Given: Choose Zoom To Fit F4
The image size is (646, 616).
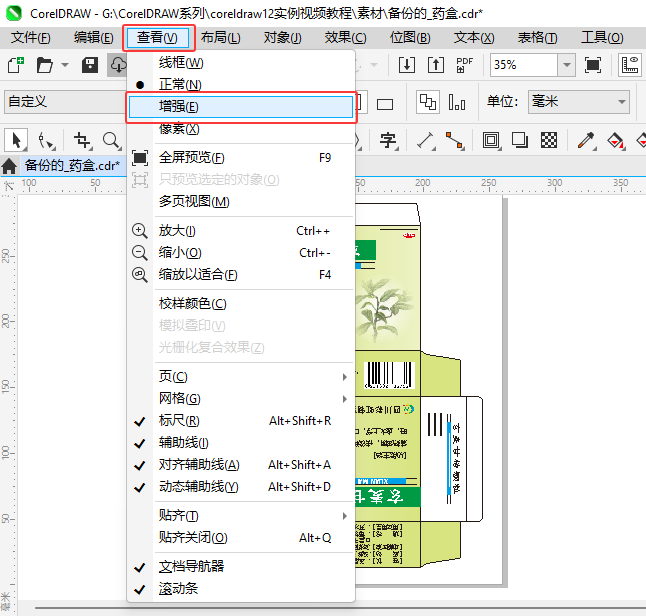Looking at the screenshot, I should tap(241, 274).
